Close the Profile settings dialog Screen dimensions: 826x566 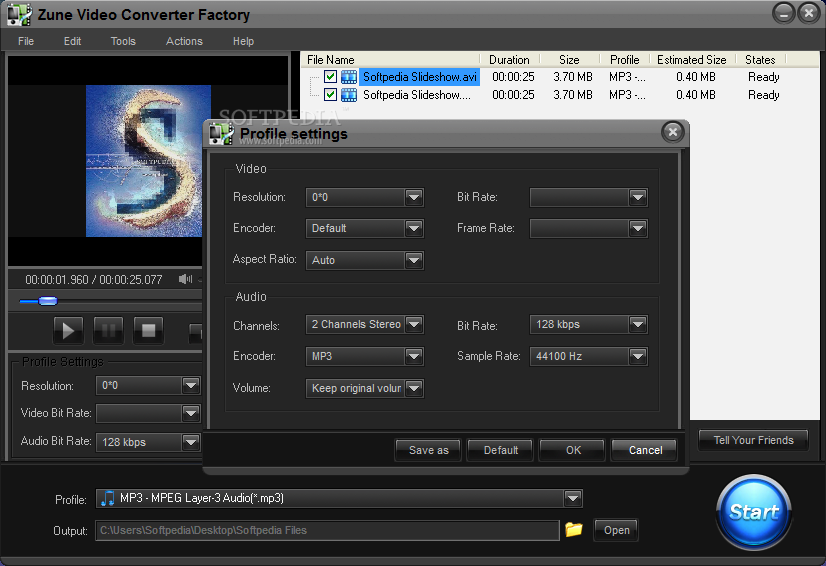673,132
